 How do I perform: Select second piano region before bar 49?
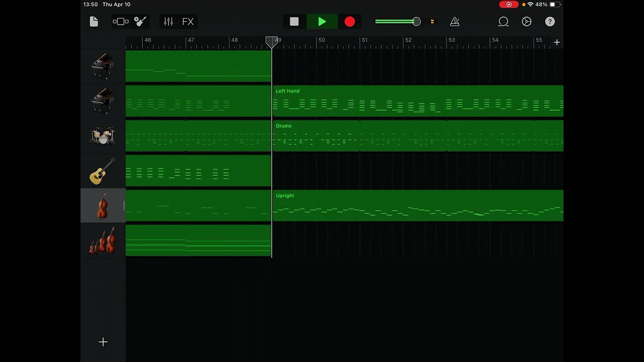pos(198,101)
